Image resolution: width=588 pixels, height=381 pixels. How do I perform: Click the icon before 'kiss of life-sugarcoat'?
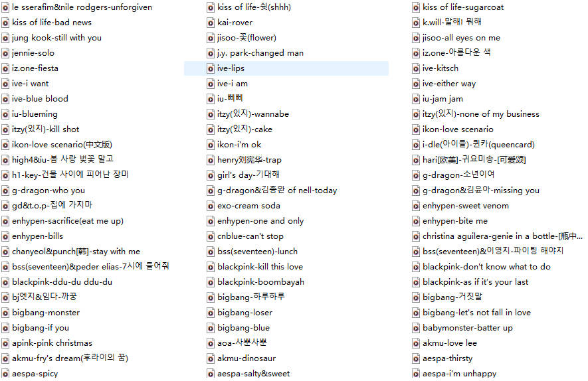click(416, 7)
